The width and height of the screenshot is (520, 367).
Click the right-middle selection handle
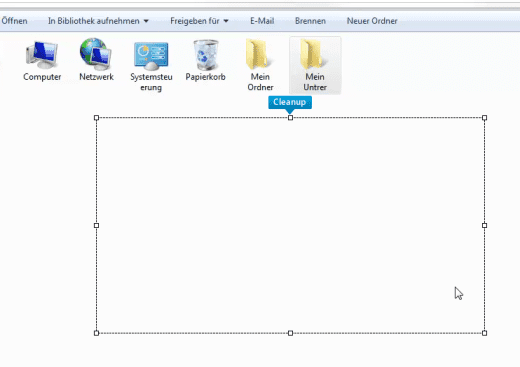(484, 225)
